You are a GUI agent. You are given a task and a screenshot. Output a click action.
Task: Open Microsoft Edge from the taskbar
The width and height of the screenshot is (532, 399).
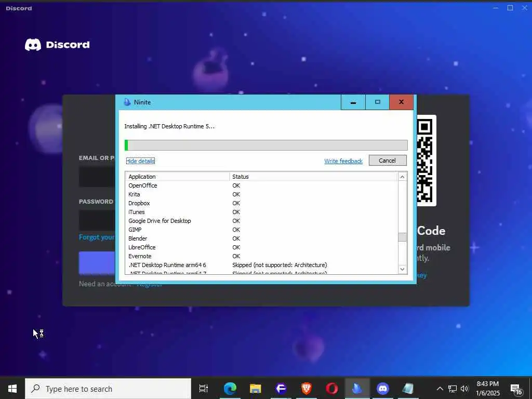coord(230,389)
